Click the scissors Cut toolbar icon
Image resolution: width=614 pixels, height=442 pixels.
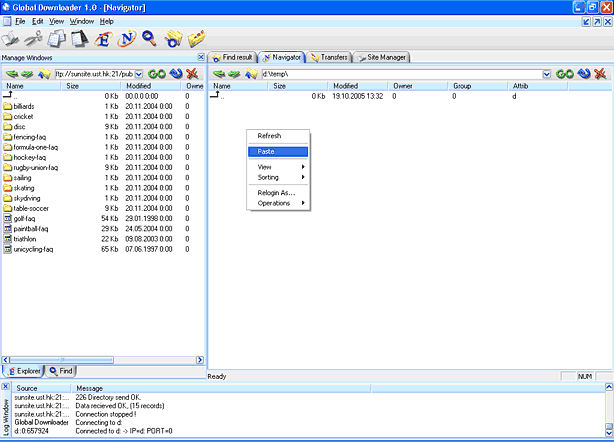click(x=33, y=39)
